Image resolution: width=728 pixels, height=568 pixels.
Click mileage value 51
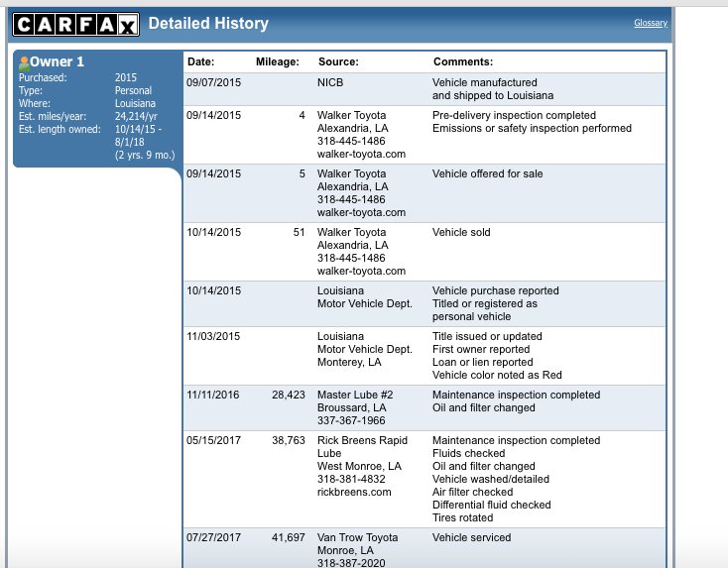(299, 232)
